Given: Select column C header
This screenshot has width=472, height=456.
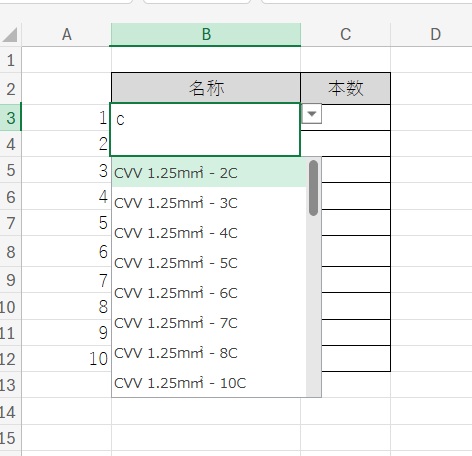Looking at the screenshot, I should tap(346, 34).
